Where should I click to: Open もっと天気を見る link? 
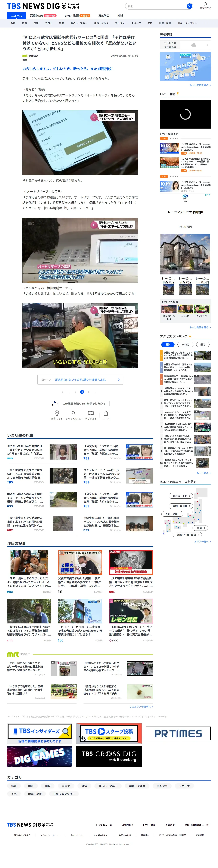[200, 85]
